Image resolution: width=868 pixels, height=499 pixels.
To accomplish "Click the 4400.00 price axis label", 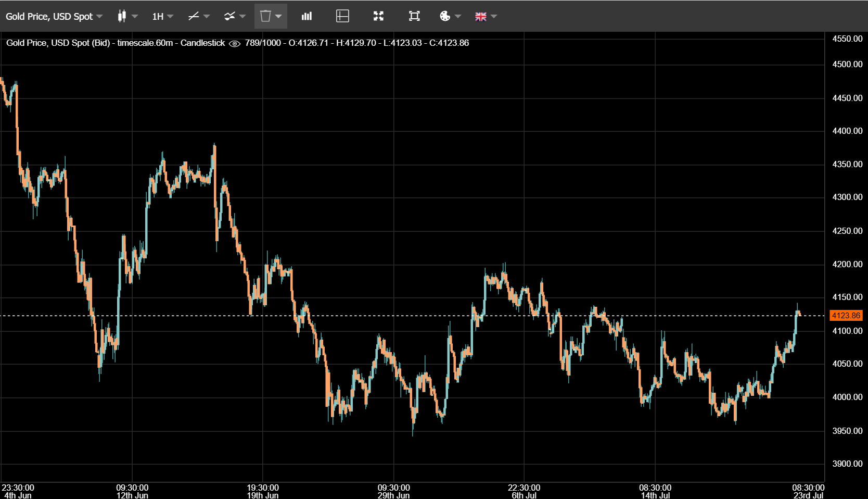I will (x=847, y=131).
